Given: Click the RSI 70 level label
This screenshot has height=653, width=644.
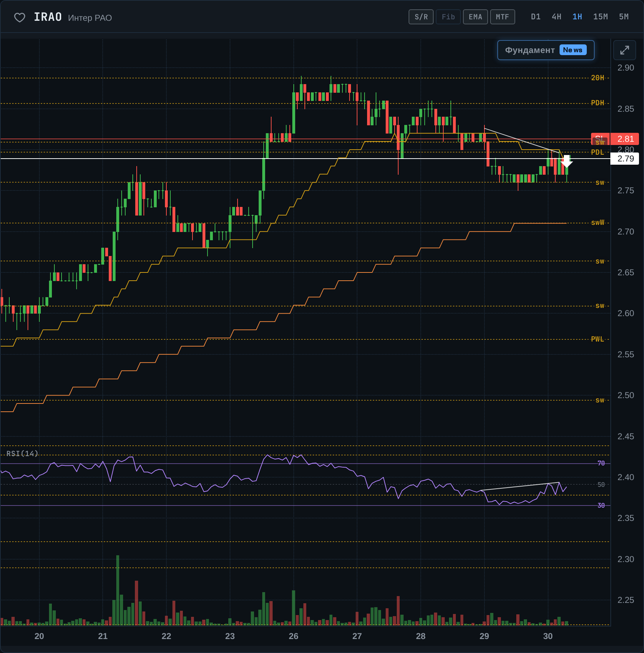Looking at the screenshot, I should pyautogui.click(x=601, y=463).
